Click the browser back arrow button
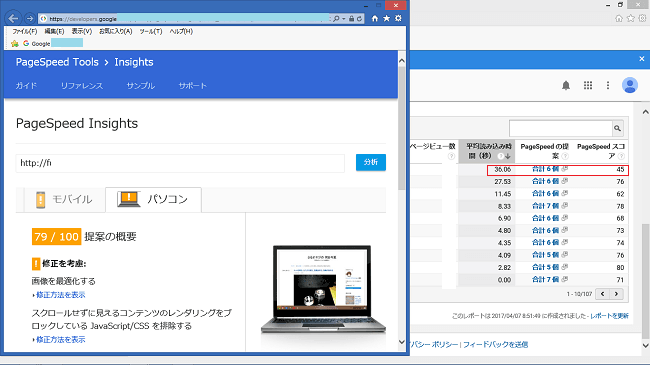The width and height of the screenshot is (650, 365). click(13, 18)
